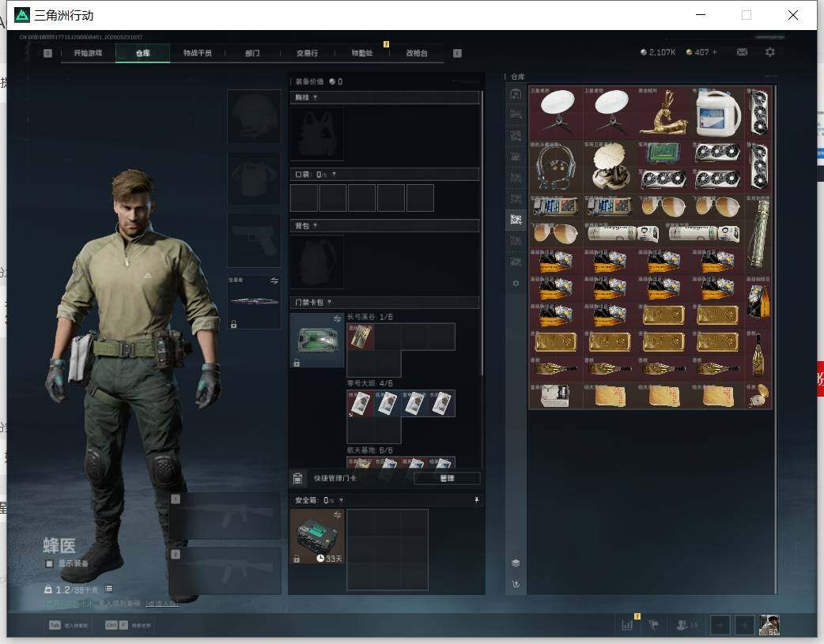824x644 pixels.
Task: Go to the 交易行 tab
Action: click(x=307, y=53)
